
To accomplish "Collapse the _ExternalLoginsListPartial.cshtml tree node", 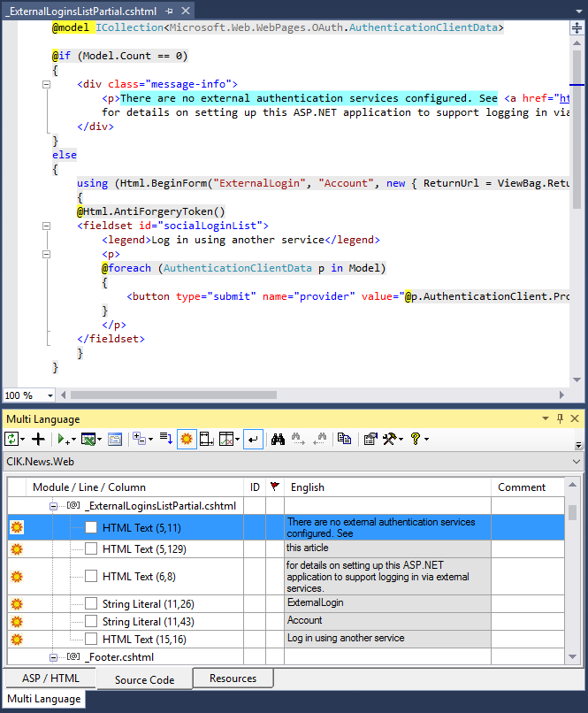I will [54, 506].
